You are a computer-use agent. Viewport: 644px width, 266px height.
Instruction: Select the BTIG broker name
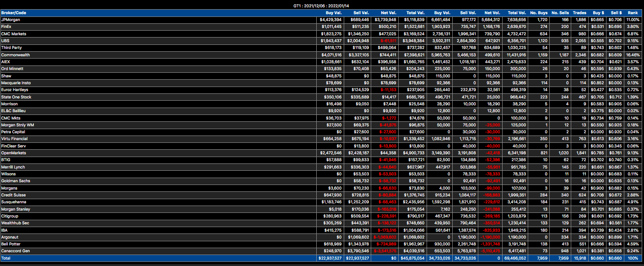[x=6, y=160]
